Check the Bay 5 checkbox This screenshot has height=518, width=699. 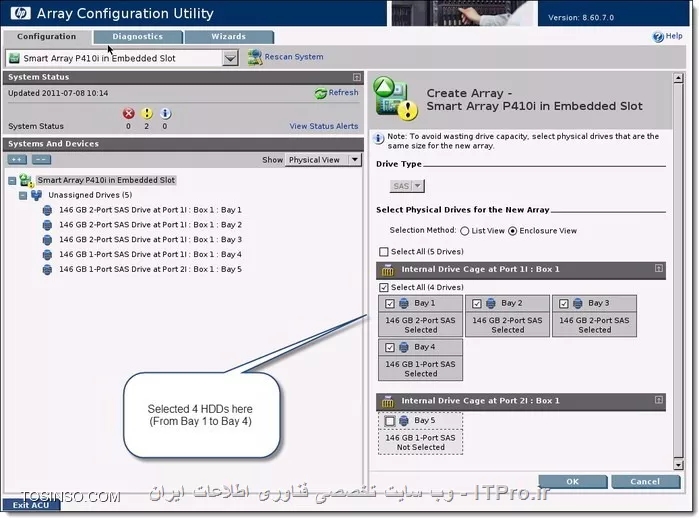pos(390,421)
